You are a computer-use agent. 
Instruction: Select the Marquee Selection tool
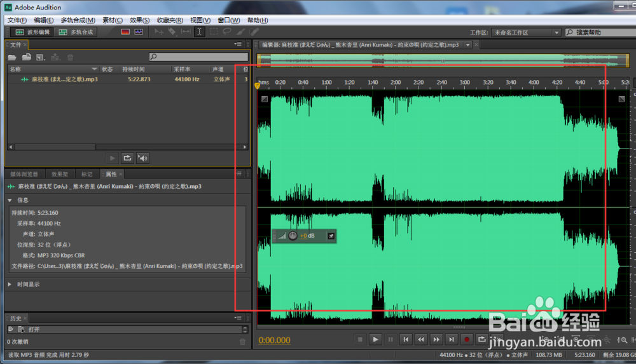tap(213, 32)
